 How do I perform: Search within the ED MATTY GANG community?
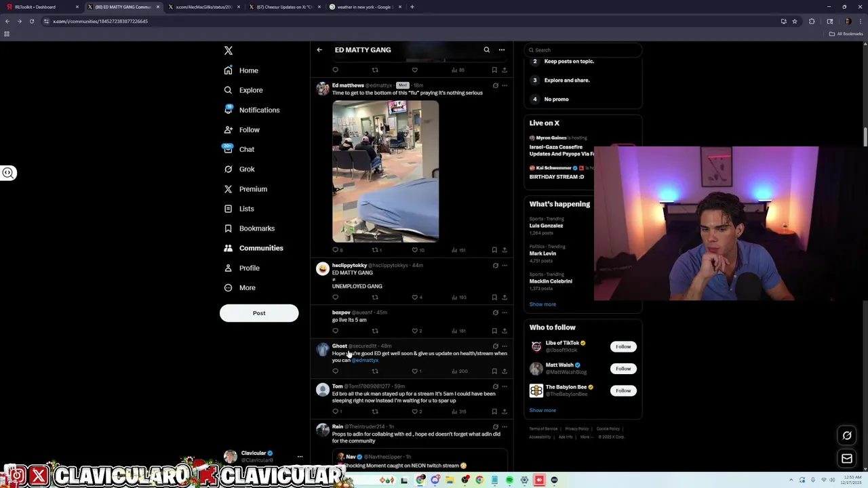486,49
